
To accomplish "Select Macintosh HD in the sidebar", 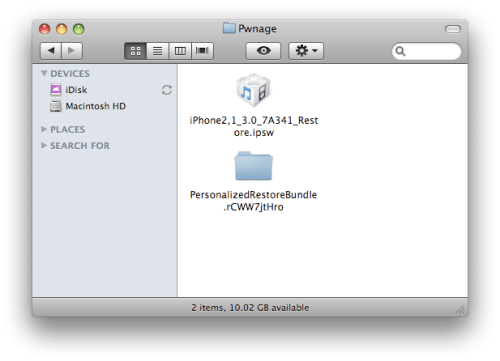I will point(104,106).
